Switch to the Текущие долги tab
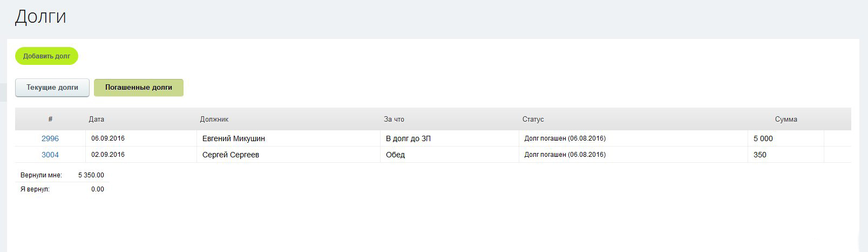This screenshot has height=252, width=868. [52, 88]
